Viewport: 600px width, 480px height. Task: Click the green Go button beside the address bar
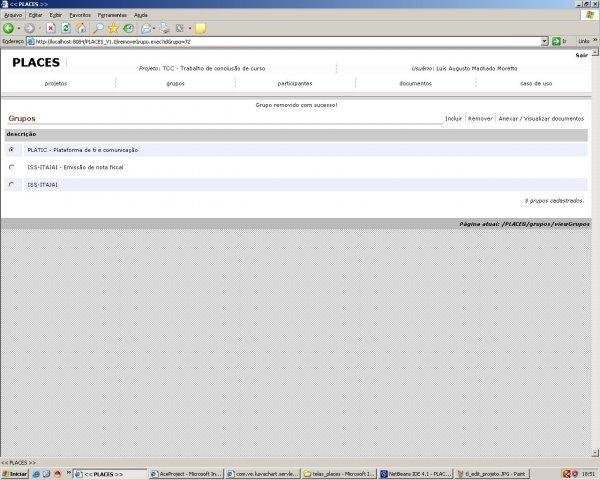(556, 41)
